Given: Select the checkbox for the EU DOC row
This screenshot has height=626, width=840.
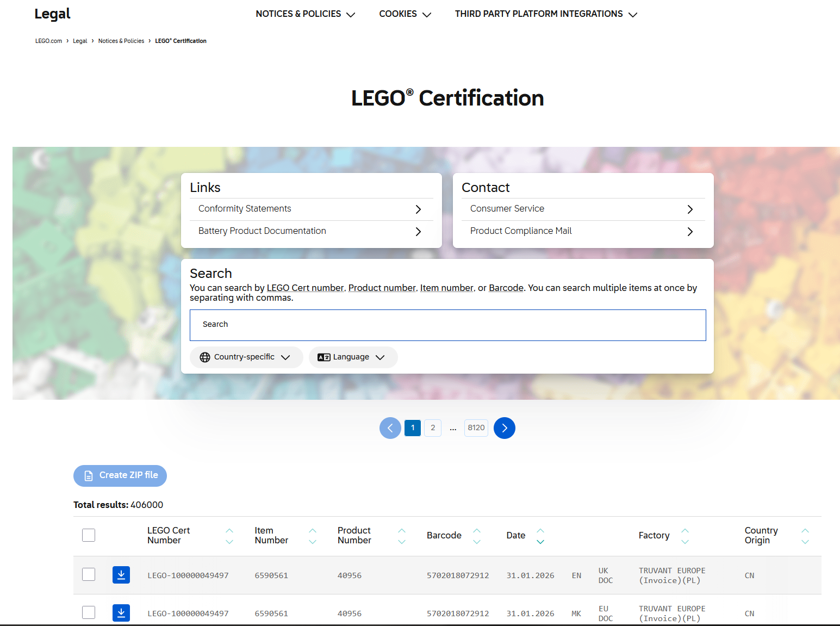Looking at the screenshot, I should click(x=89, y=612).
